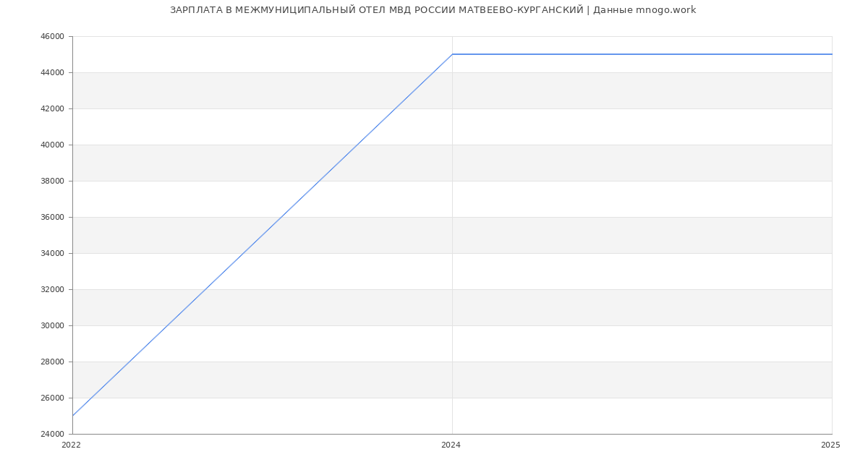Click the 38000 y-axis label

pyautogui.click(x=52, y=181)
